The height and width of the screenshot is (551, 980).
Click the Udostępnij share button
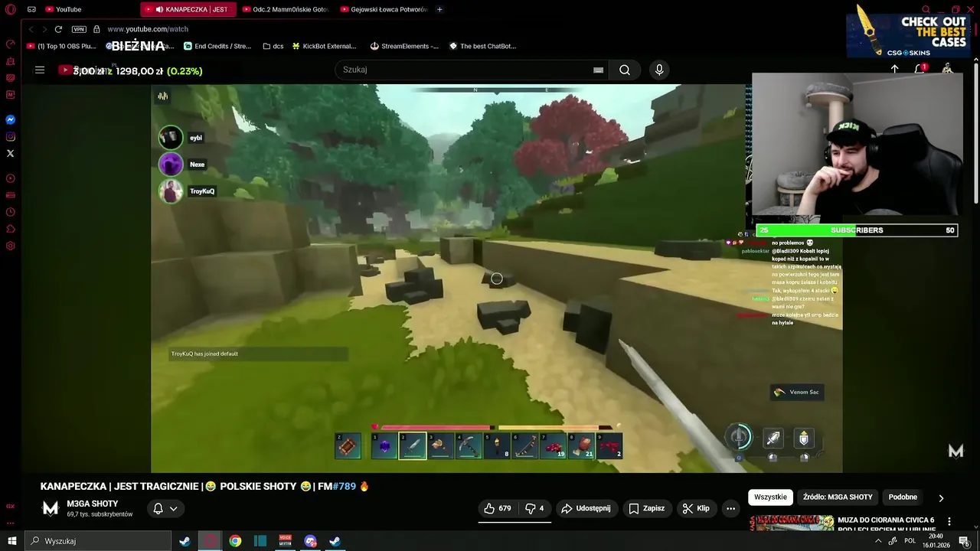click(586, 508)
